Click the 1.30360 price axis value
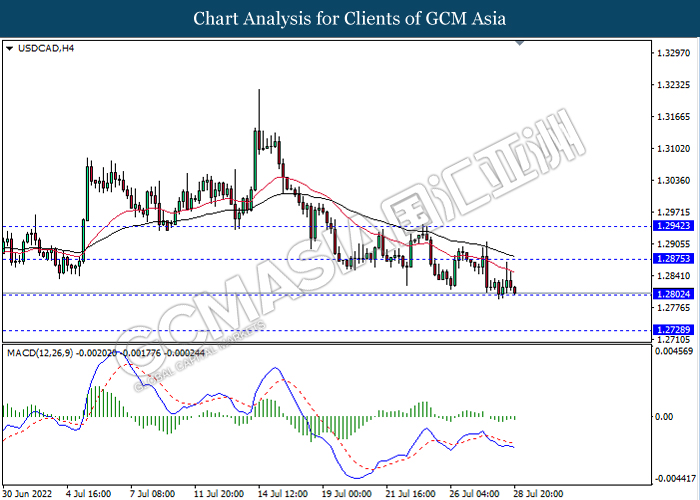The height and width of the screenshot is (500, 700). coord(674,180)
